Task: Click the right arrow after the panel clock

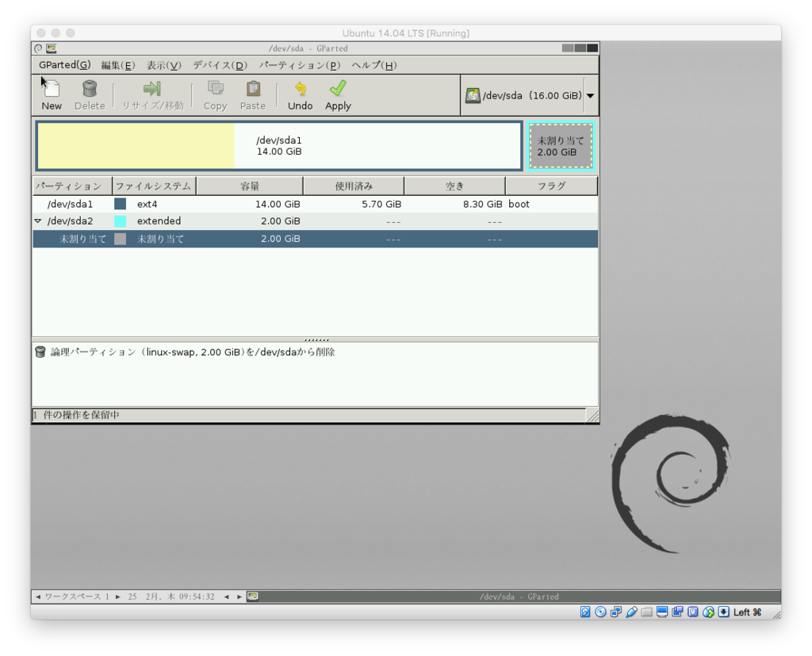Action: tap(239, 597)
